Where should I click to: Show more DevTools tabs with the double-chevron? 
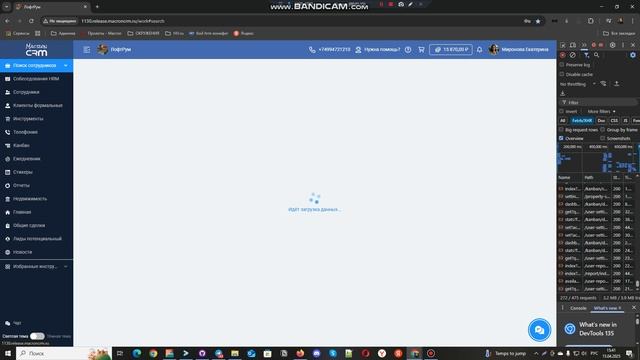(x=584, y=45)
